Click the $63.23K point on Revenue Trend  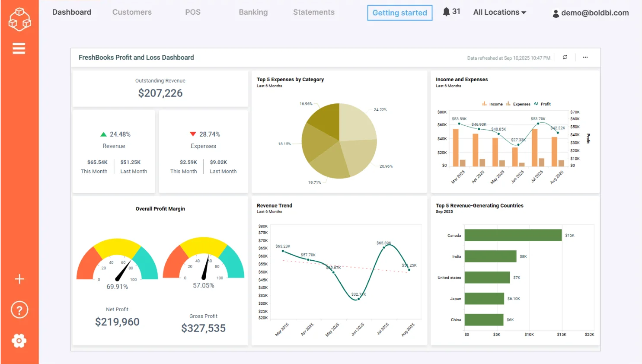point(283,251)
